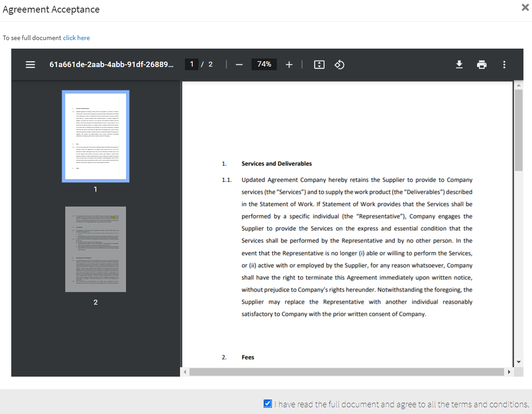
Task: Click the PDF file name title
Action: [111, 64]
